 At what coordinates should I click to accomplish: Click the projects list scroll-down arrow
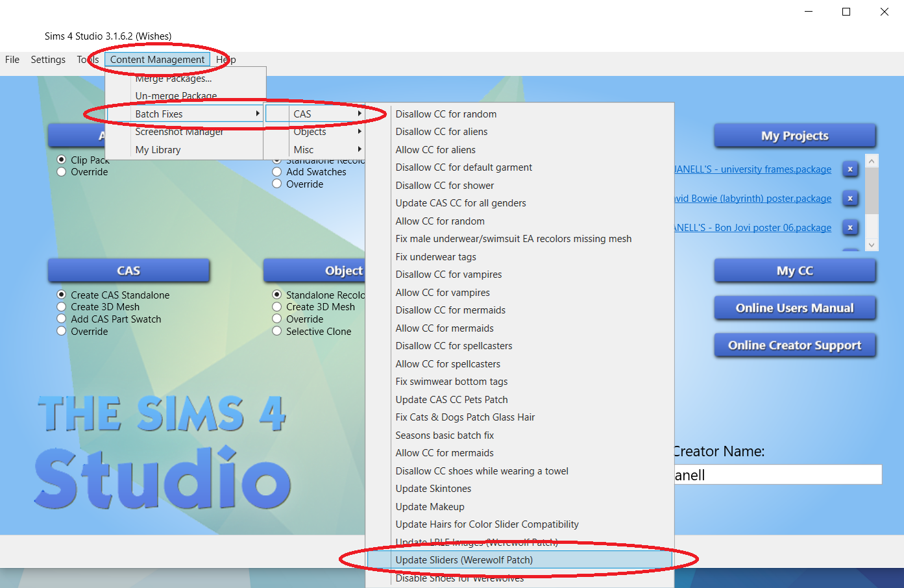(x=872, y=245)
